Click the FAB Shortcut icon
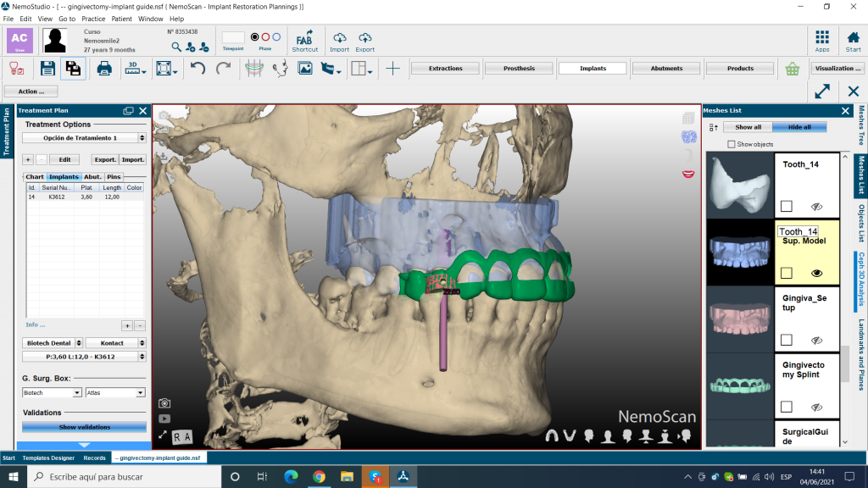868x488 pixels. [304, 41]
